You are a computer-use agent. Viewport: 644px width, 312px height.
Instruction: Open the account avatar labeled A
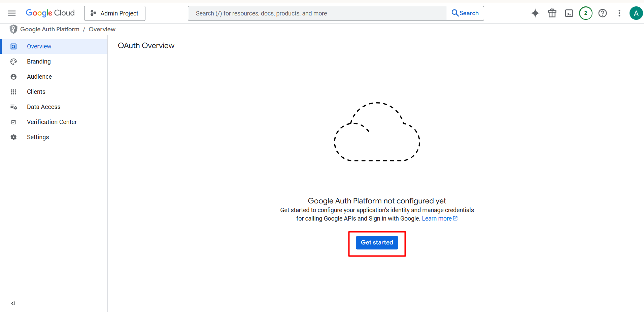point(636,13)
